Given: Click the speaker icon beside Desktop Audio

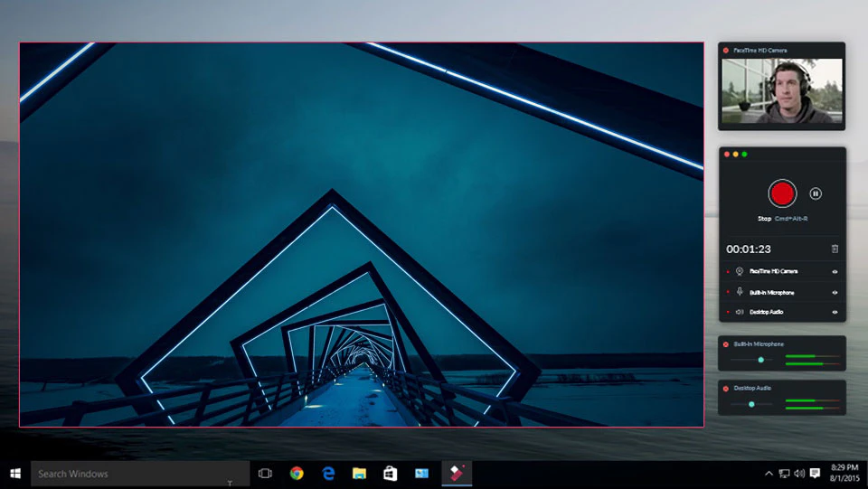Looking at the screenshot, I should click(x=739, y=312).
